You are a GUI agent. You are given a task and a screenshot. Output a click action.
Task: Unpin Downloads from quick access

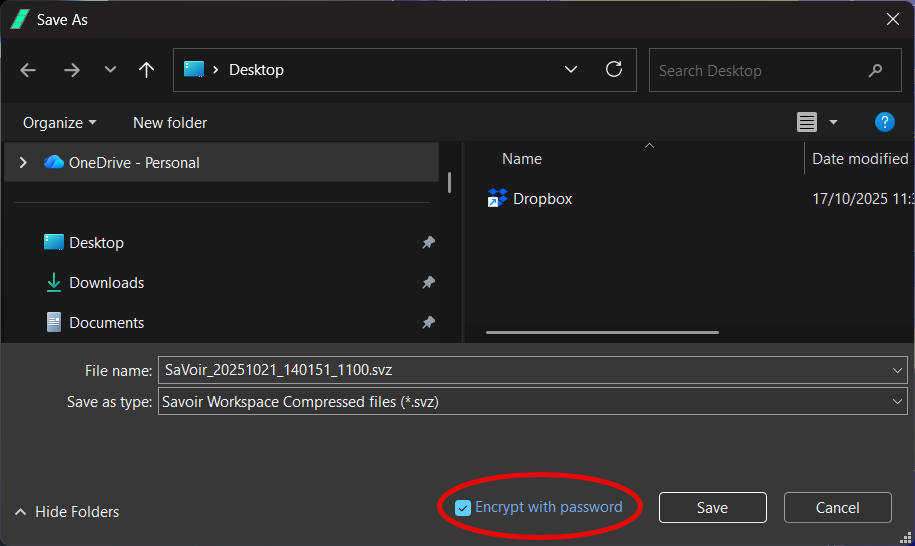(428, 283)
